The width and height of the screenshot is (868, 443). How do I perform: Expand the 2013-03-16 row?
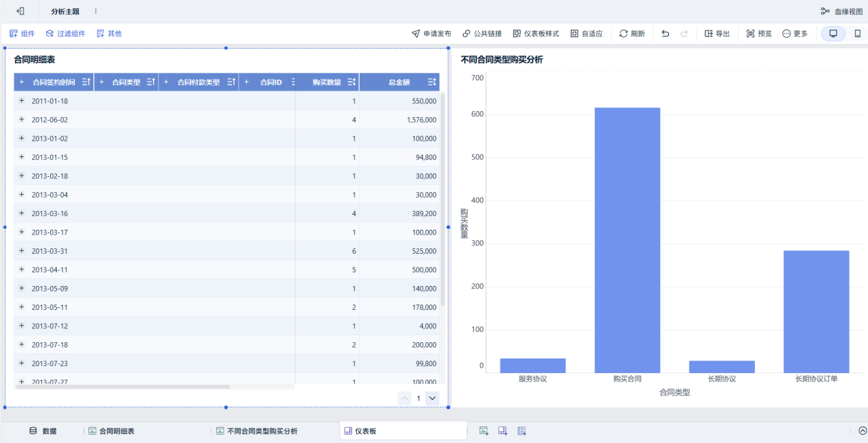coord(21,213)
